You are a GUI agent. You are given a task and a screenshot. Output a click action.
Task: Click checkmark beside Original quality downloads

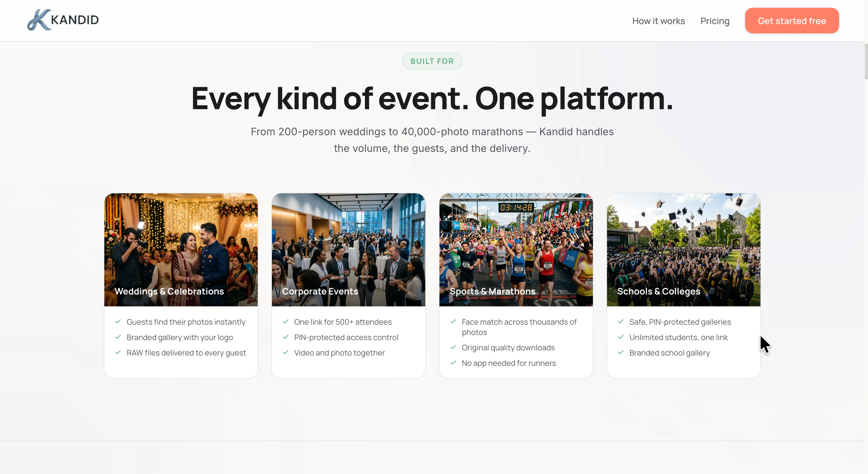pyautogui.click(x=453, y=347)
